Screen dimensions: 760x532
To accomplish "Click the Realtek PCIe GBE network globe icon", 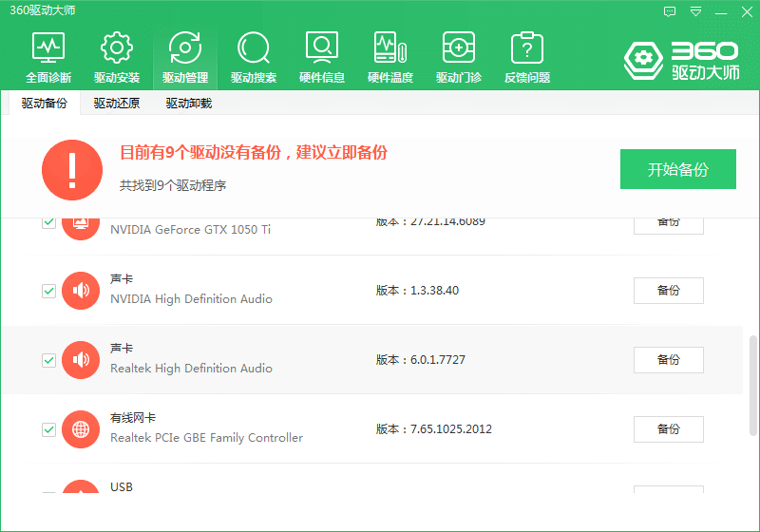I will click(x=81, y=428).
